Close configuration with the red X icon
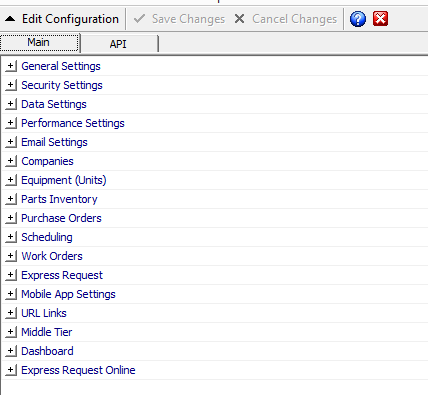Screen dimensions: 428x395 pyautogui.click(x=380, y=19)
